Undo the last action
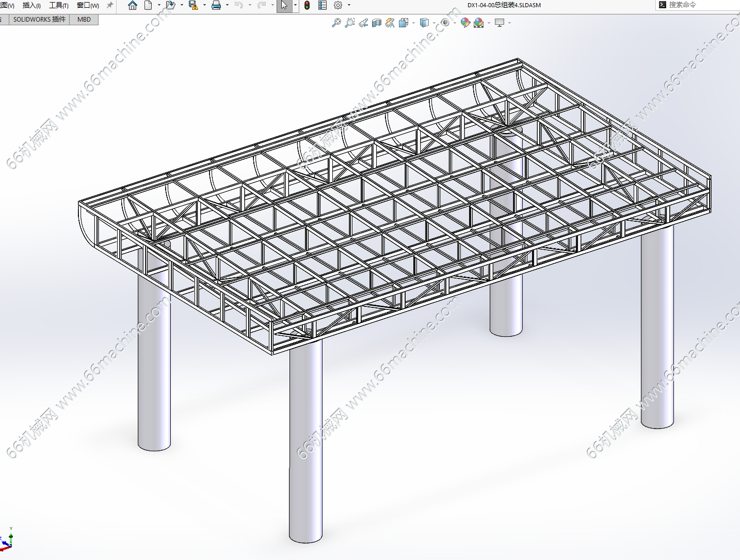Image resolution: width=740 pixels, height=560 pixels. [x=238, y=5]
